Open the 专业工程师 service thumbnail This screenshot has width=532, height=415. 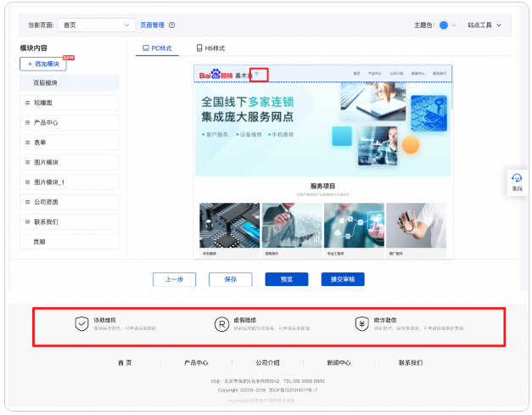coord(354,225)
